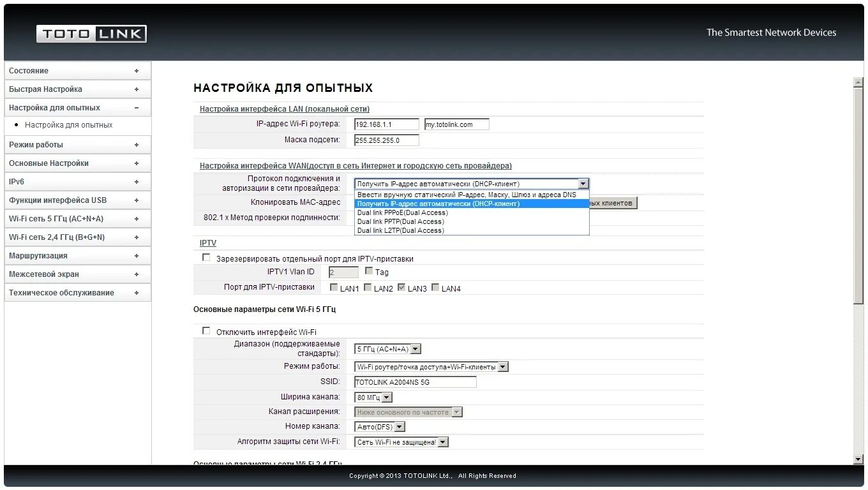This screenshot has height=490, width=868.
Task: Expand Wi-Fi сеть 5 ГГц sidebar section
Action: tap(78, 219)
